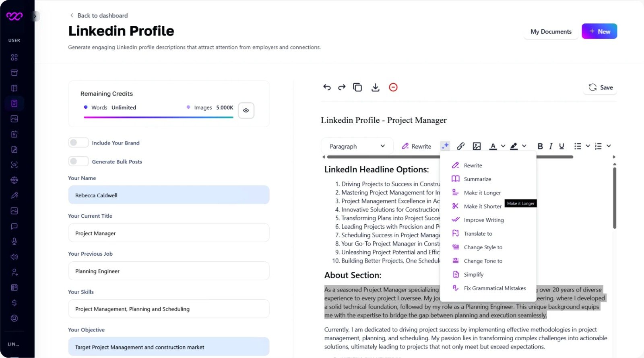644x358 pixels.
Task: Open the dashboard grid icon in sidebar
Action: click(x=14, y=57)
